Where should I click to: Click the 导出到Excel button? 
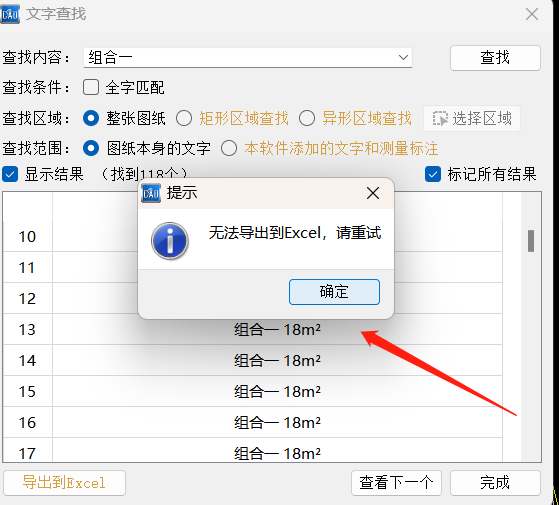pyautogui.click(x=65, y=483)
